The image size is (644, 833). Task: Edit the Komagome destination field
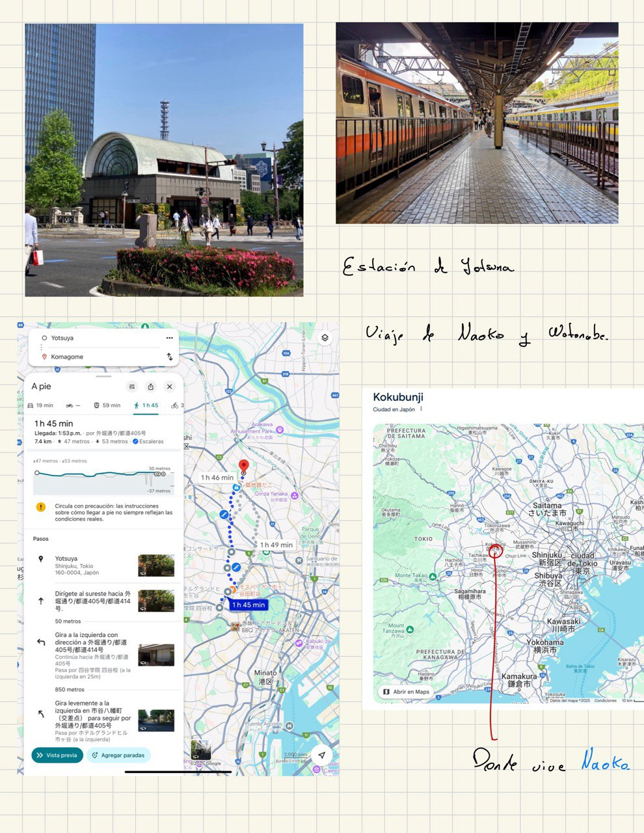click(98, 357)
